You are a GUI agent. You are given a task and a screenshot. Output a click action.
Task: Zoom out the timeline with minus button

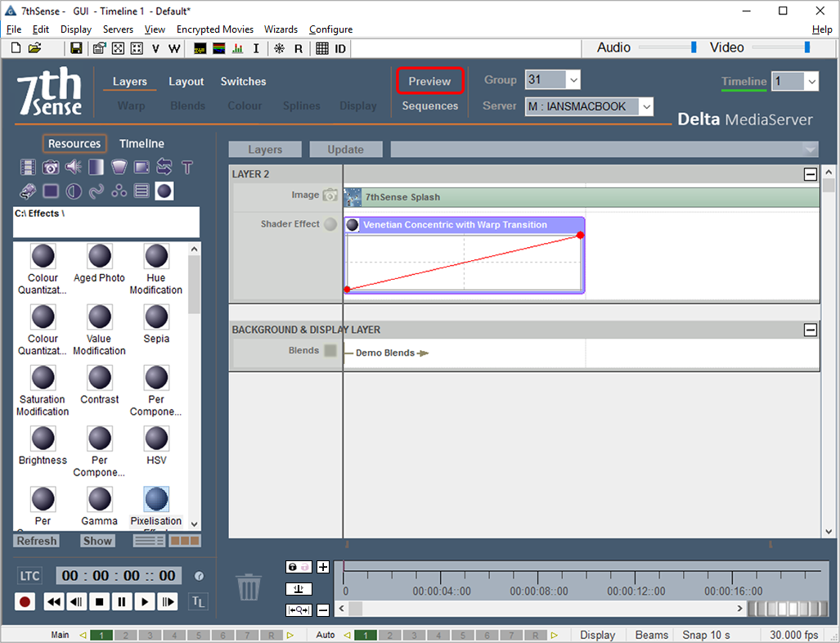[x=323, y=609]
